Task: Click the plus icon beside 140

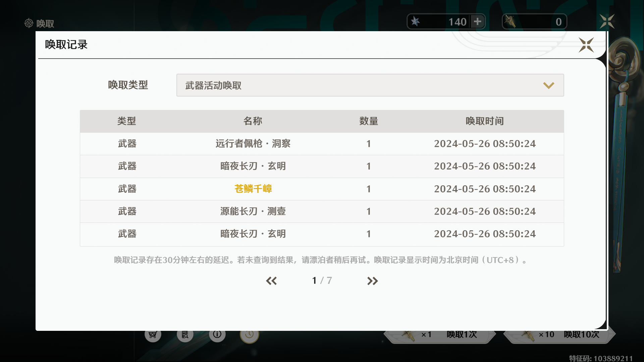Action: tap(477, 22)
